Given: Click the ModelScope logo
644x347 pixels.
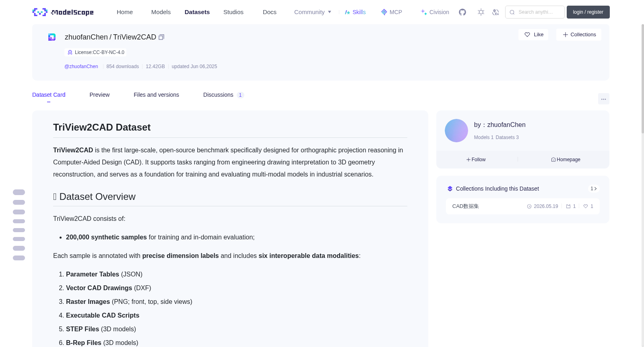Looking at the screenshot, I should [x=63, y=12].
